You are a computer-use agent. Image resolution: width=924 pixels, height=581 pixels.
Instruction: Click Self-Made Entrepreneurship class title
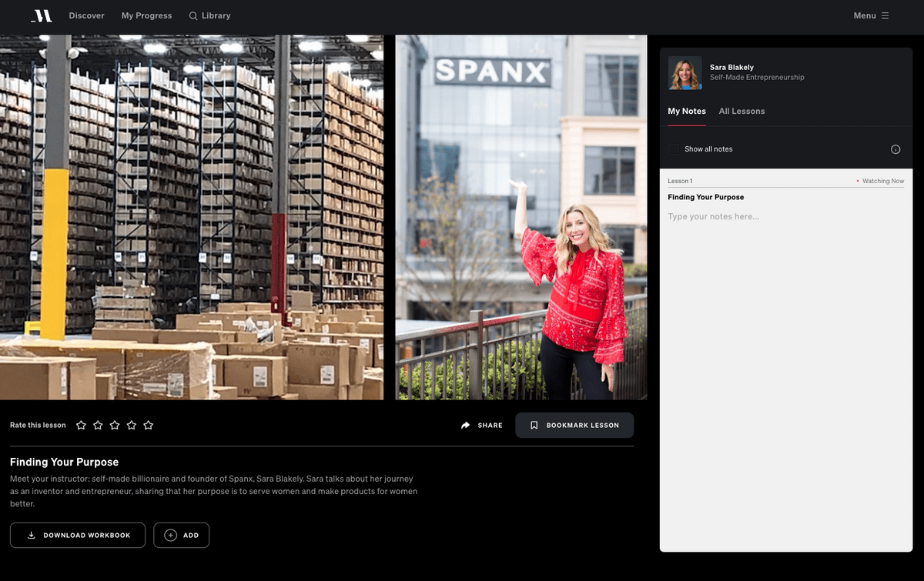tap(757, 78)
